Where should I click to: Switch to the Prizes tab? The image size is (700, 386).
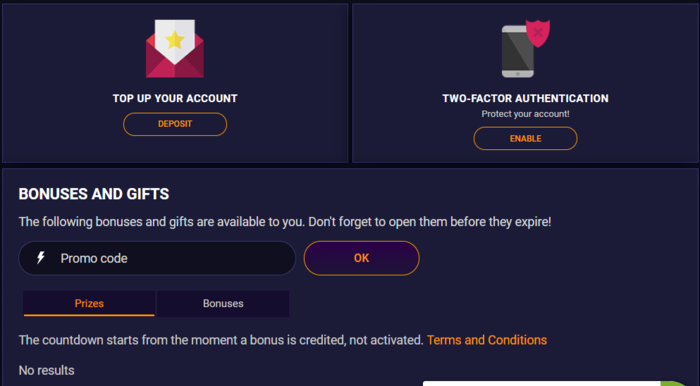tap(89, 303)
